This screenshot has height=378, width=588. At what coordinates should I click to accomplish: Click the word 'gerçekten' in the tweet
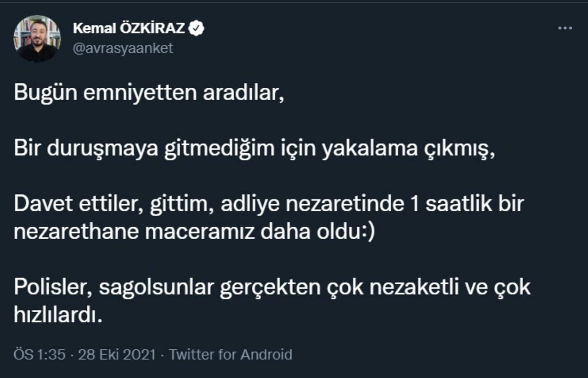click(271, 288)
